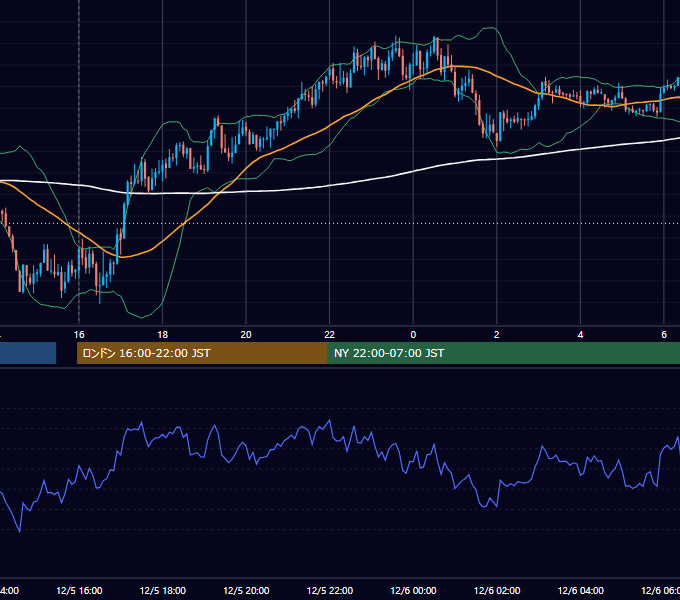Click the 12/6 00:00 date label
Screen dimensions: 680x600
pos(413,591)
